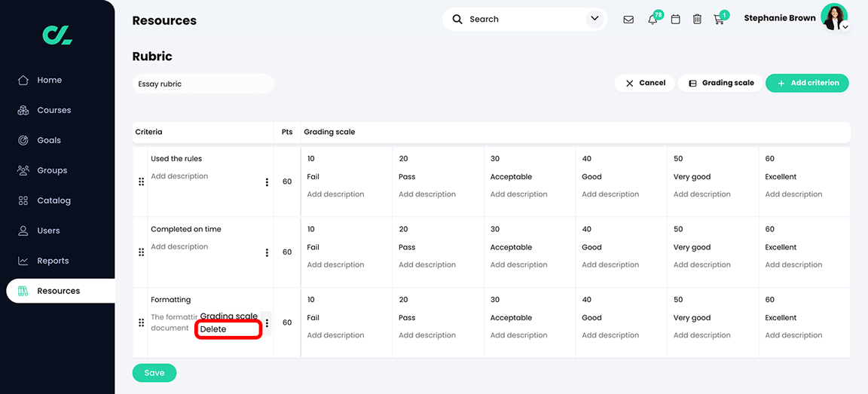Focus the Search field
The width and height of the screenshot is (868, 394).
point(524,20)
